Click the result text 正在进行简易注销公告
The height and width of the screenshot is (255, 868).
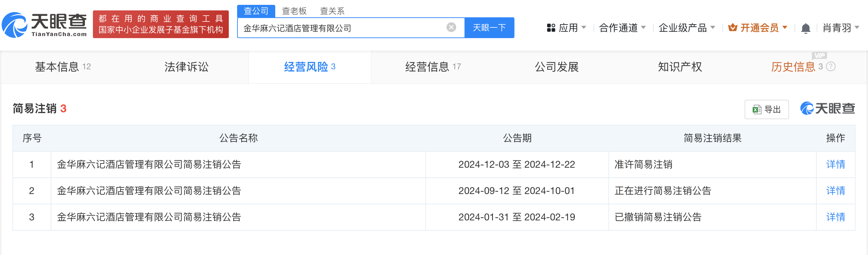(x=663, y=191)
